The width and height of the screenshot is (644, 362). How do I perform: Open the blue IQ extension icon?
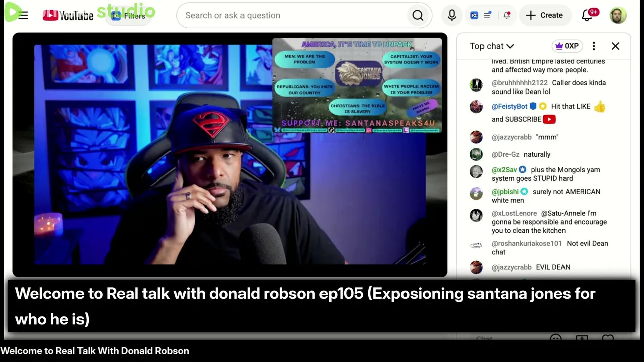click(x=474, y=15)
